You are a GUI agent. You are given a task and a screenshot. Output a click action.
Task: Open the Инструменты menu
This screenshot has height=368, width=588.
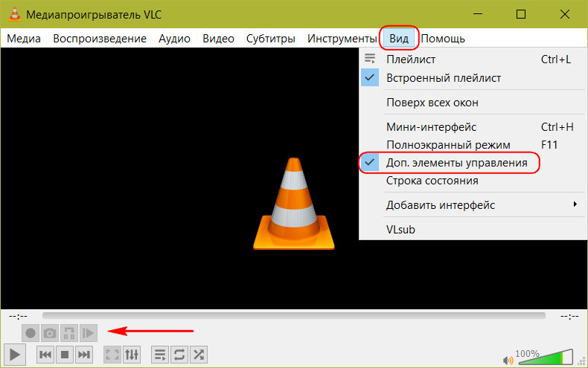click(x=342, y=39)
